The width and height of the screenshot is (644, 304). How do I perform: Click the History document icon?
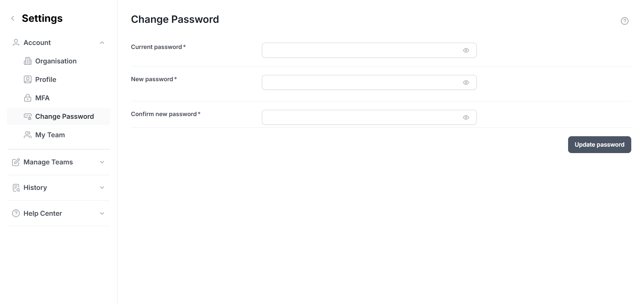point(16,188)
